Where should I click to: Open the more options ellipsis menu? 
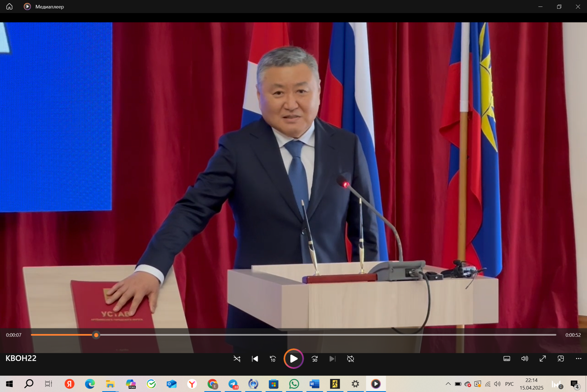point(579,359)
